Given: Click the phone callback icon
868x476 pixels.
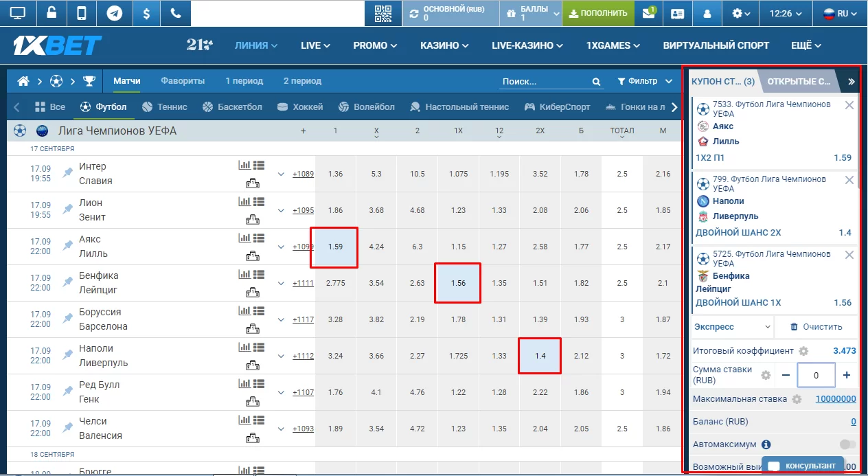Looking at the screenshot, I should (x=175, y=13).
